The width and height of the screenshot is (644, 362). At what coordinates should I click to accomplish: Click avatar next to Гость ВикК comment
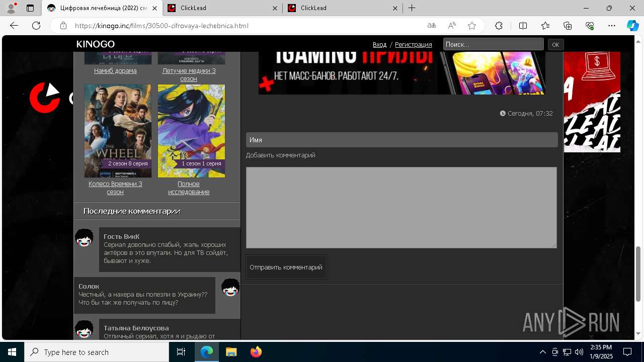pos(84,238)
